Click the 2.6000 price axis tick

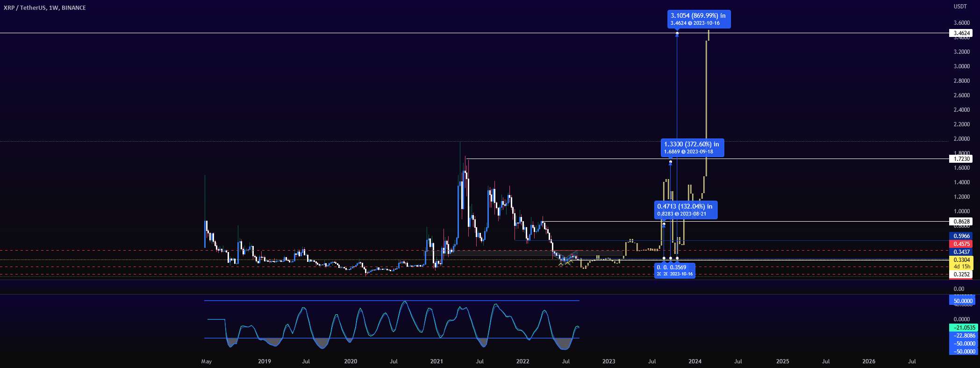point(961,95)
